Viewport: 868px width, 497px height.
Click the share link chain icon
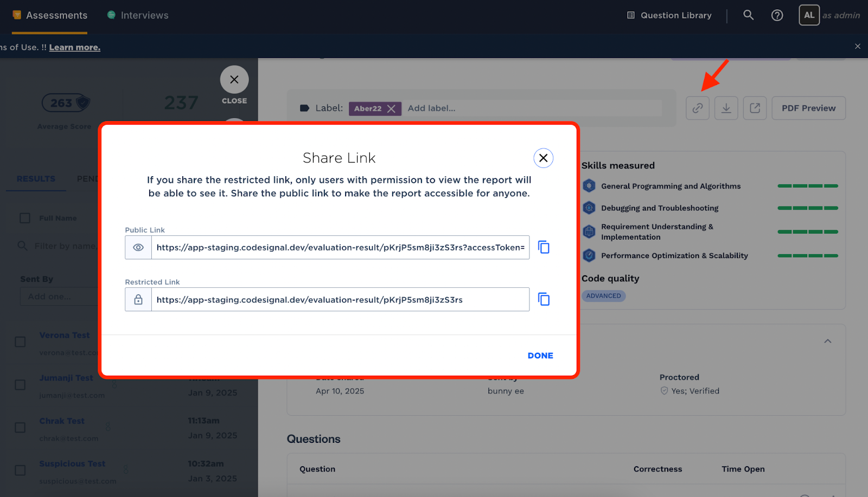click(698, 108)
